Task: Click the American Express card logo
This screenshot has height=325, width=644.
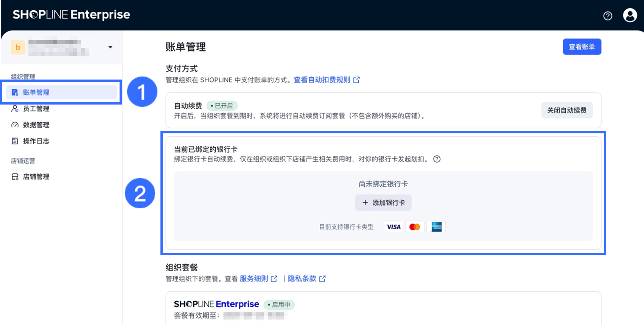Action: coord(436,227)
